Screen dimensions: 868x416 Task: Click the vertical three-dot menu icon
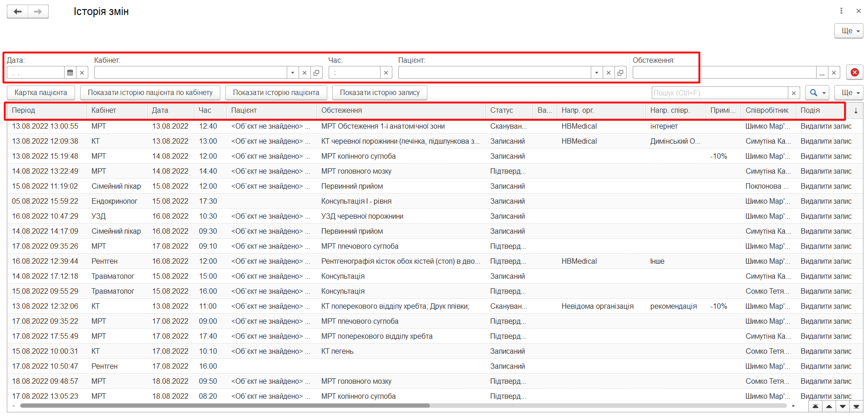[841, 11]
